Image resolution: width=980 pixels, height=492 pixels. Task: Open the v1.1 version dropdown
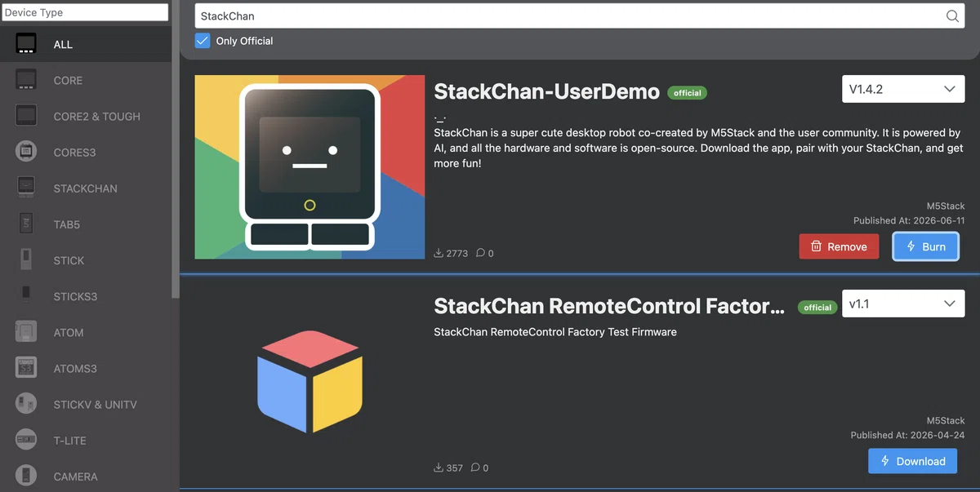click(x=903, y=304)
